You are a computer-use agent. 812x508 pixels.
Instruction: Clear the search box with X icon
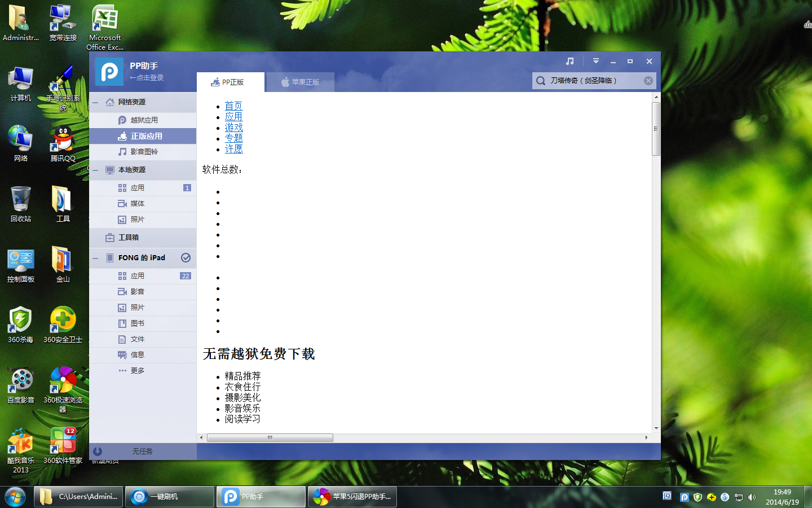[x=648, y=81]
